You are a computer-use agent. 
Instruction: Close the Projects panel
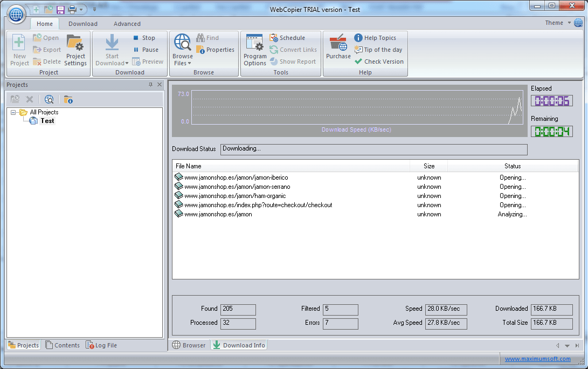click(x=160, y=85)
